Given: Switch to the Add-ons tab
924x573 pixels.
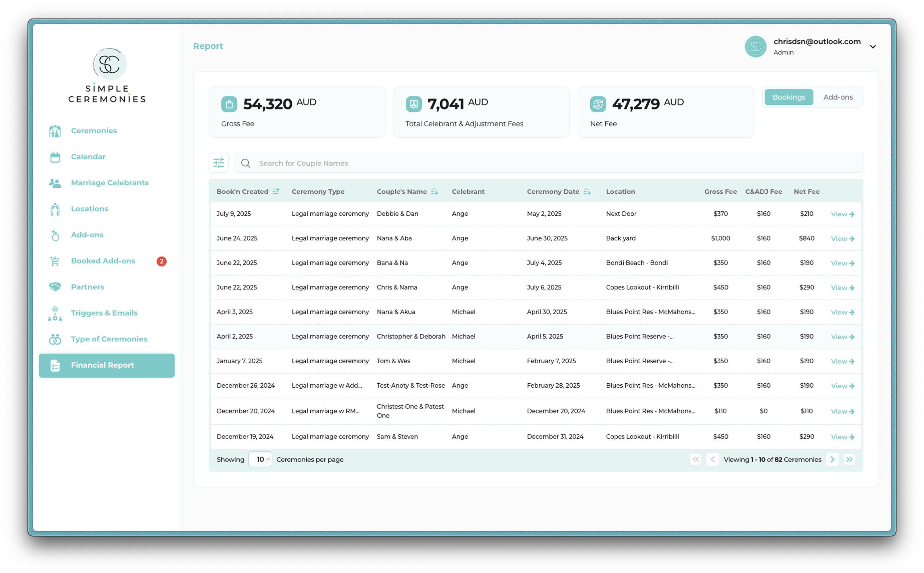Looking at the screenshot, I should coord(839,98).
